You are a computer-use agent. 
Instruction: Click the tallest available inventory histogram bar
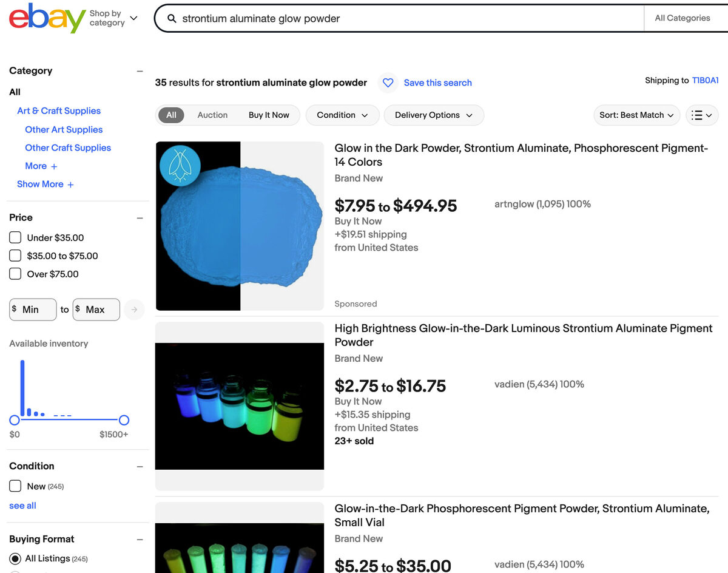[22, 388]
